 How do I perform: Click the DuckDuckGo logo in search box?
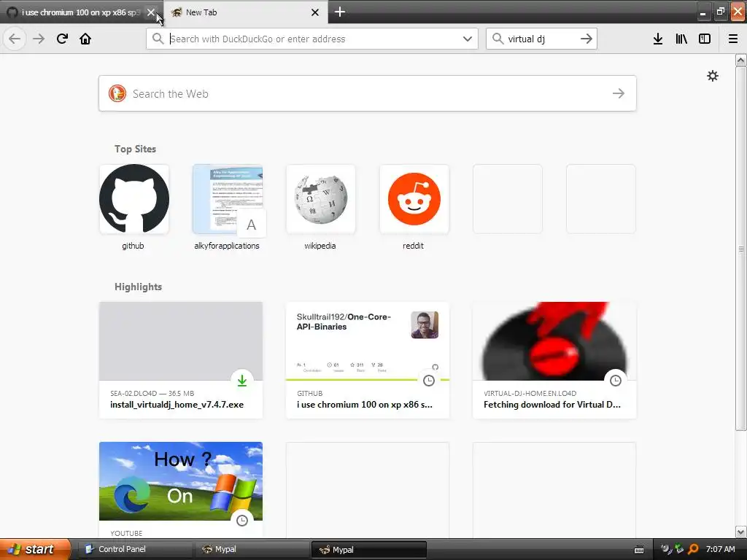click(x=117, y=93)
